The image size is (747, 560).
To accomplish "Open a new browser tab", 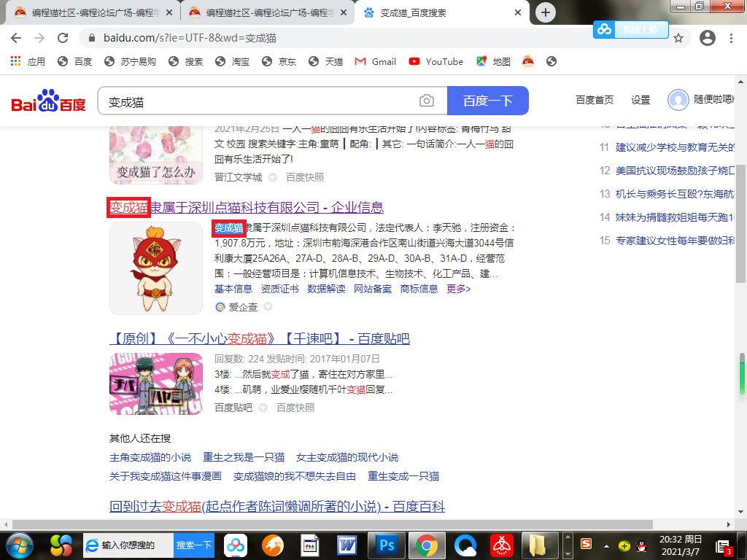I will click(546, 12).
